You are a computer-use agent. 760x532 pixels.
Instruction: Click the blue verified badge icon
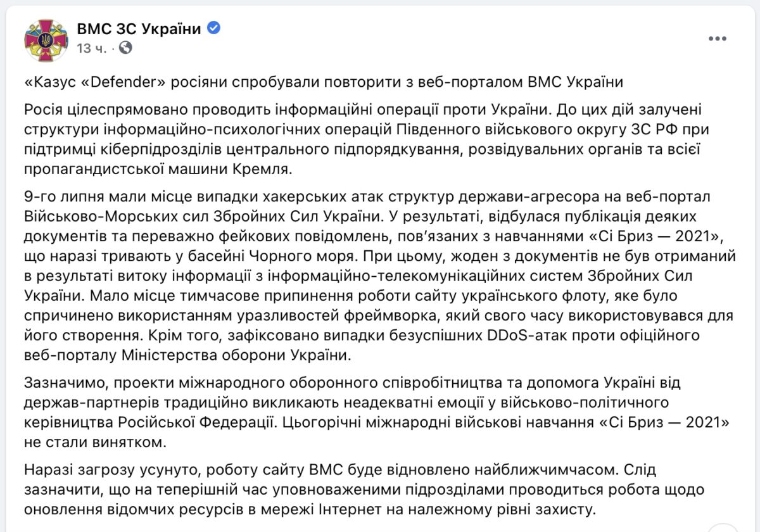tap(214, 28)
